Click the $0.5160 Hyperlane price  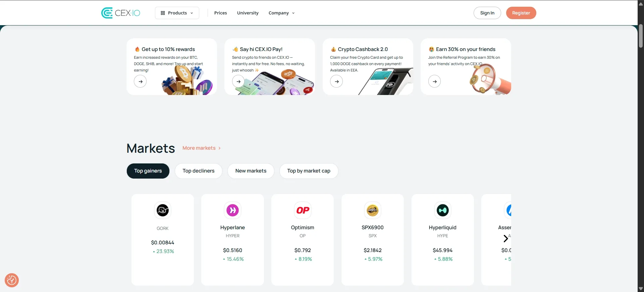tap(232, 250)
